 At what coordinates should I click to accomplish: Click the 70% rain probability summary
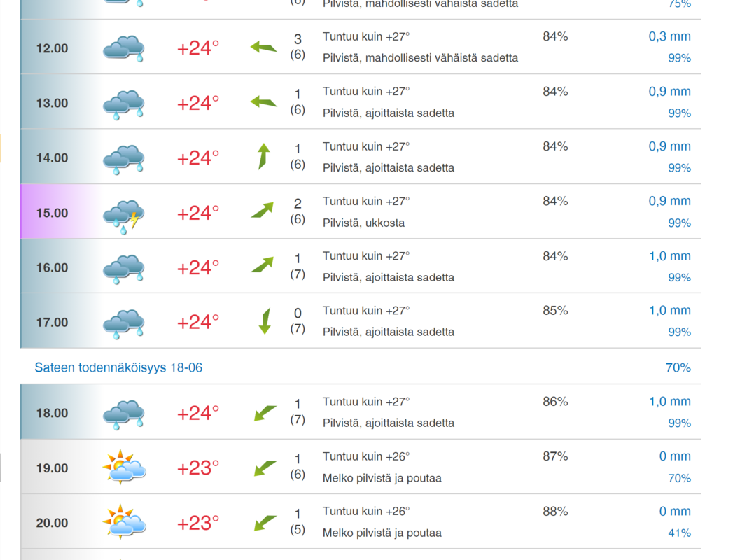678,367
